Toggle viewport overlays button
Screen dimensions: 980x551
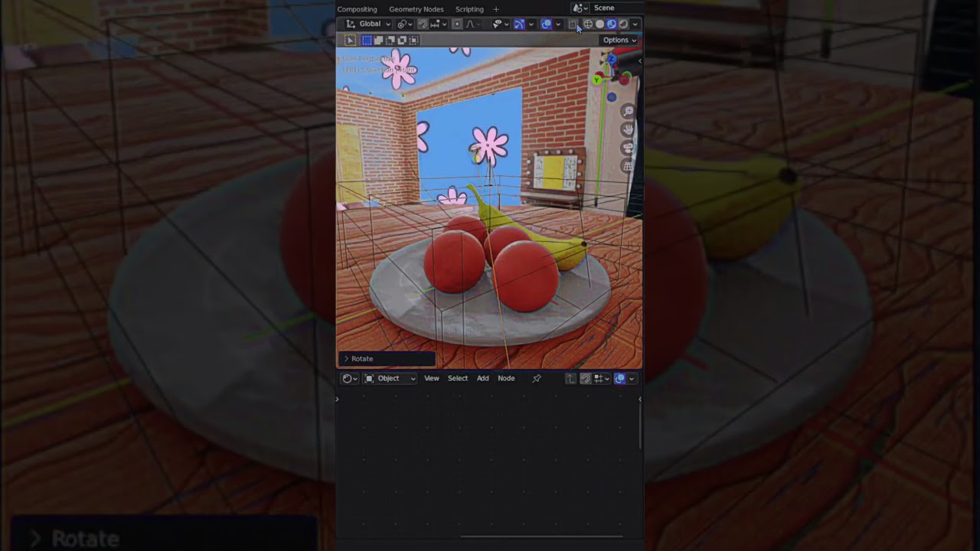pos(547,24)
